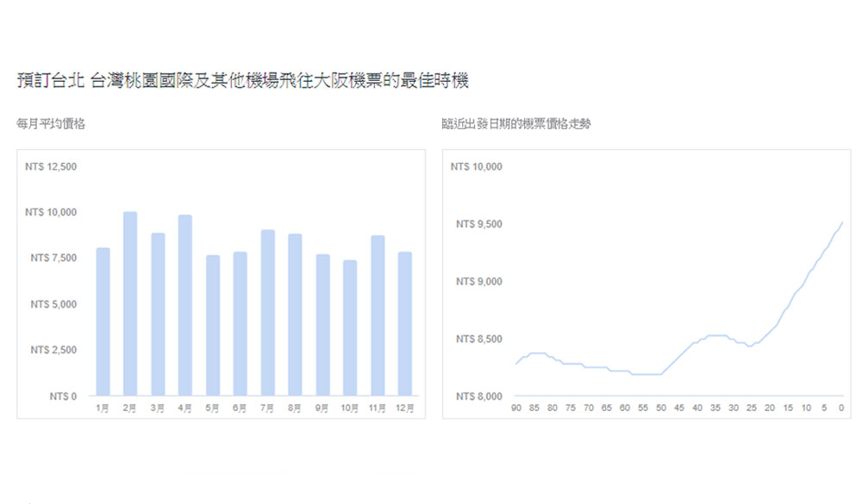Screen dimensions: 862x504
Task: Select the 7月 bar in the bar chart
Action: pos(268,313)
